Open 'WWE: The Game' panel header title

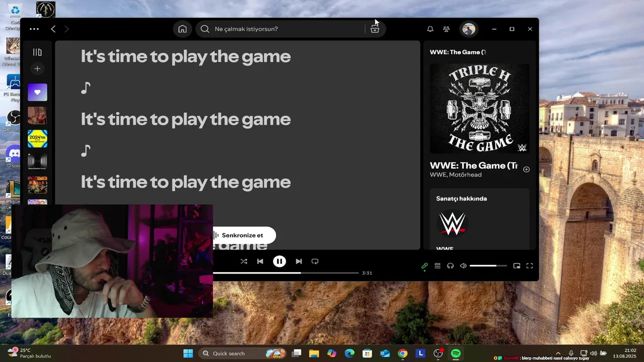(458, 52)
